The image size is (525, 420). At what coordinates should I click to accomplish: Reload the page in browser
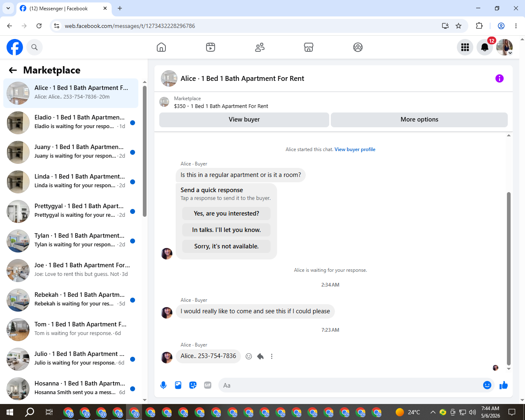(x=39, y=26)
